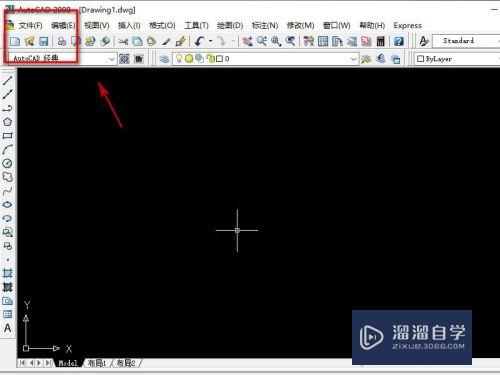
Task: Open the DesignCenter icon
Action: pos(323,41)
